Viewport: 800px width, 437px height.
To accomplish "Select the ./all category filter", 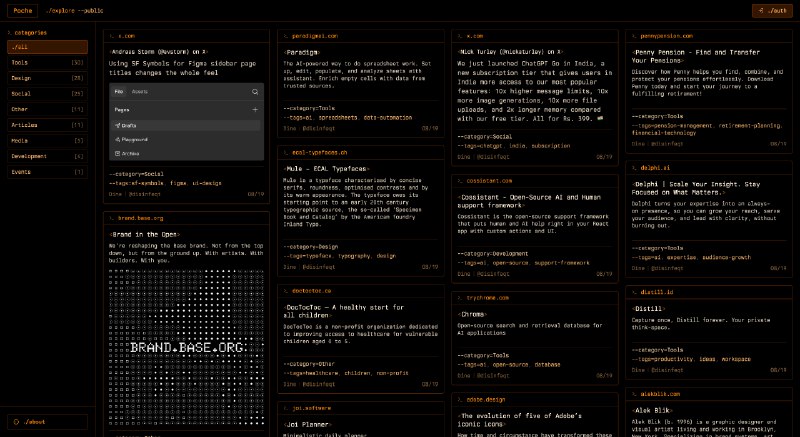I will 48,47.
